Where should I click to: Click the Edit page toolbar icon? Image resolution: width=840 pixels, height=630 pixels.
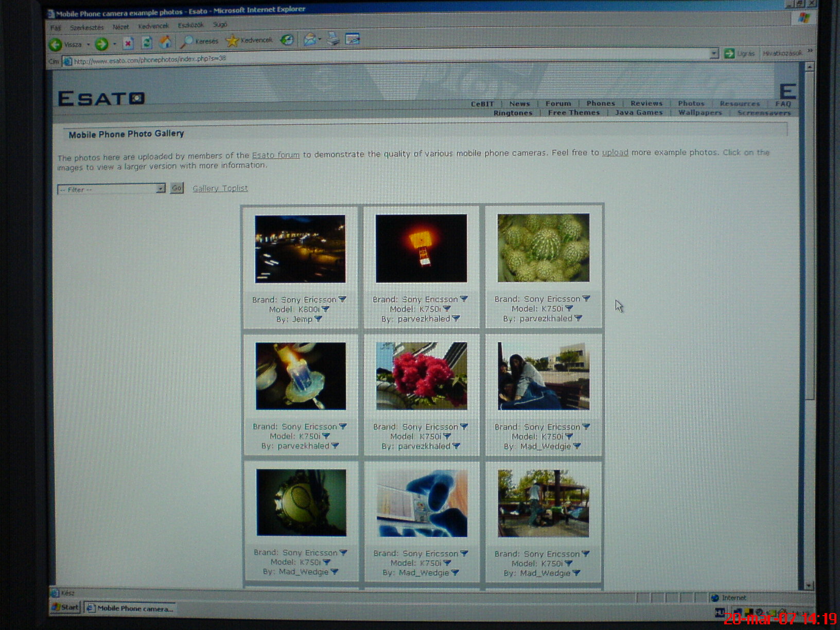353,39
